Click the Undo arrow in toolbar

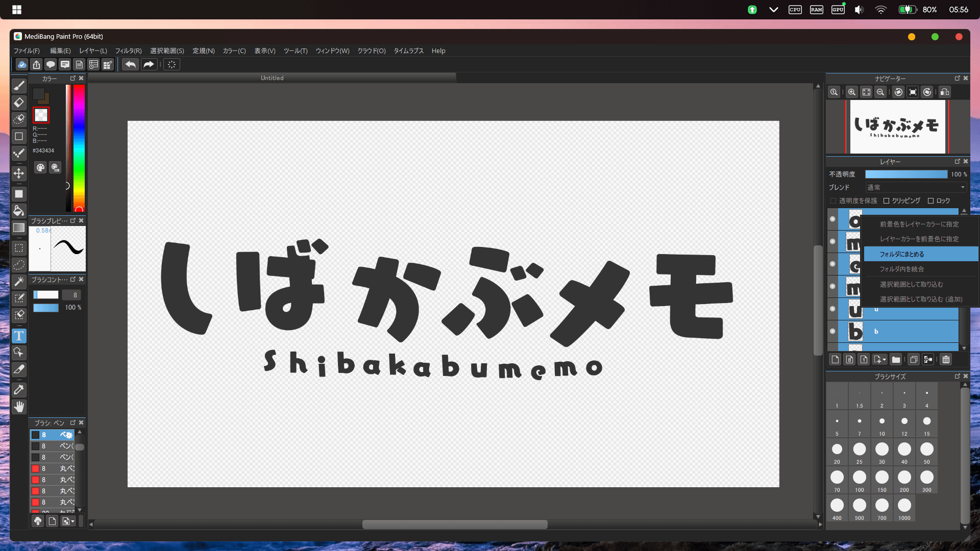tap(131, 64)
